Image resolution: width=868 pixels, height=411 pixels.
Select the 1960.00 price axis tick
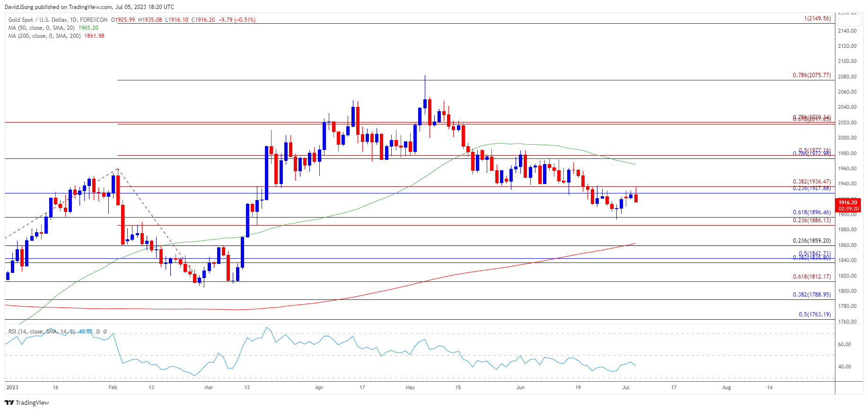pyautogui.click(x=847, y=169)
